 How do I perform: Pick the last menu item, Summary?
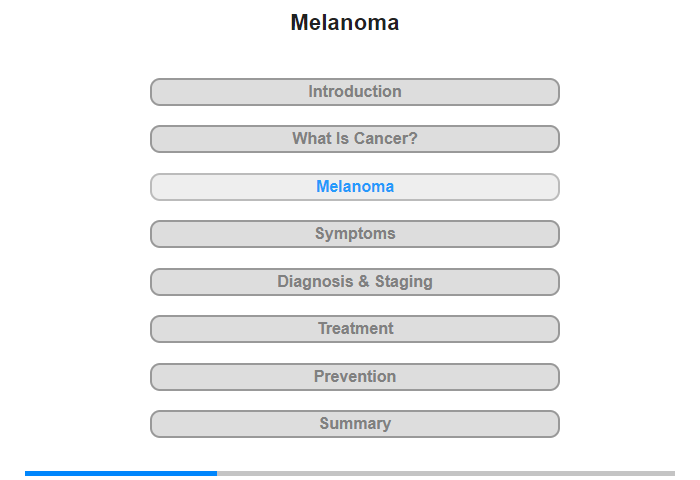pyautogui.click(x=354, y=424)
